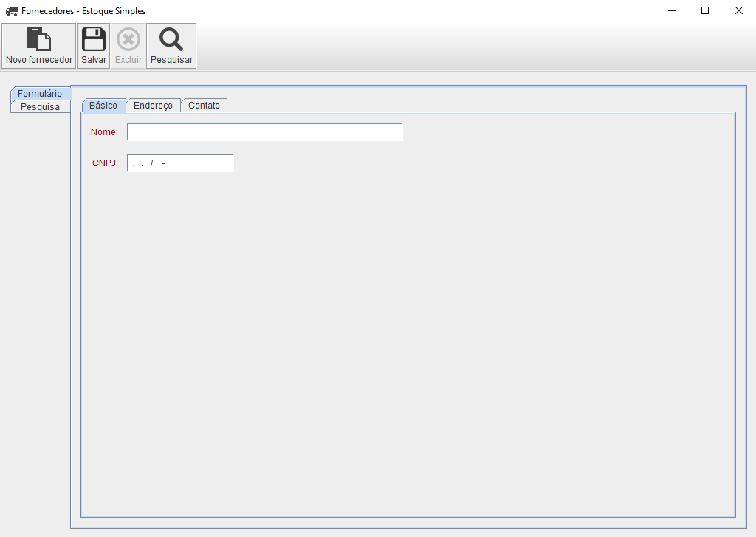Close the Fornecedores window
This screenshot has height=537, width=756.
(738, 11)
